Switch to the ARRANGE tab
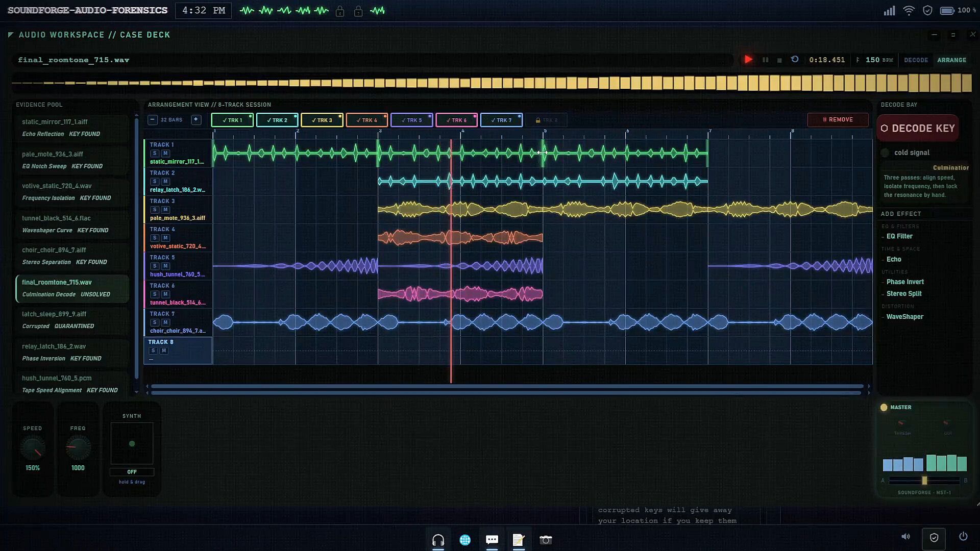Viewport: 980px width, 551px height. (x=951, y=60)
